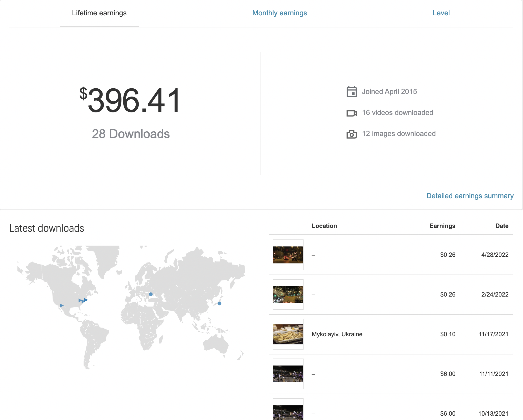Click the Mykolayiv, Ukraine location cell
The width and height of the screenshot is (523, 420).
click(337, 334)
